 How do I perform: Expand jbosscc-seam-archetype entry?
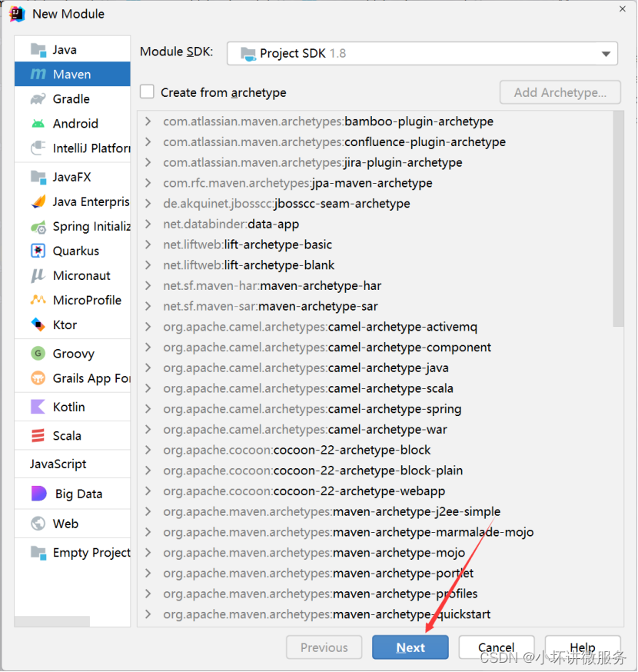click(148, 204)
